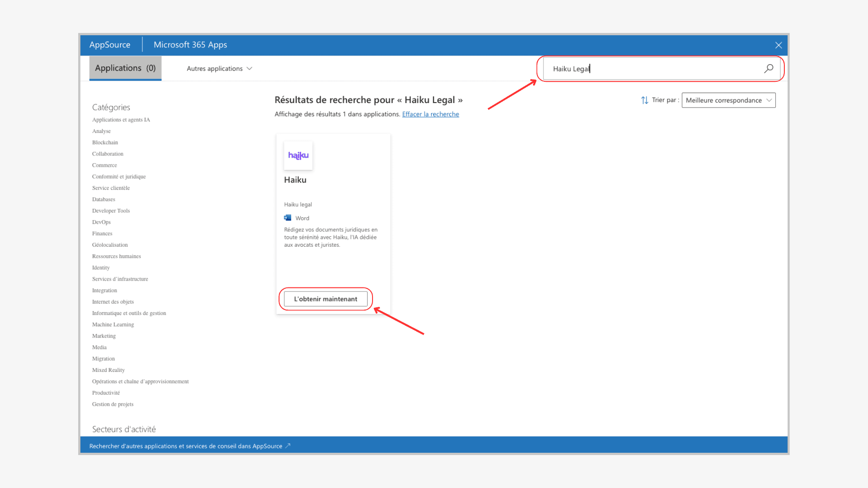Open Meilleure correspondance sort dropdown
This screenshot has height=488, width=868.
pyautogui.click(x=728, y=100)
